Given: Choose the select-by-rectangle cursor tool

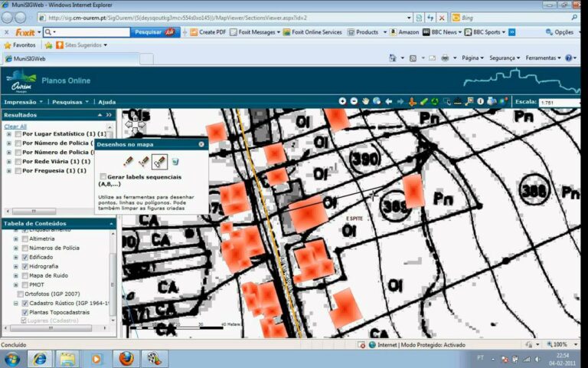Looking at the screenshot, I should [x=446, y=101].
